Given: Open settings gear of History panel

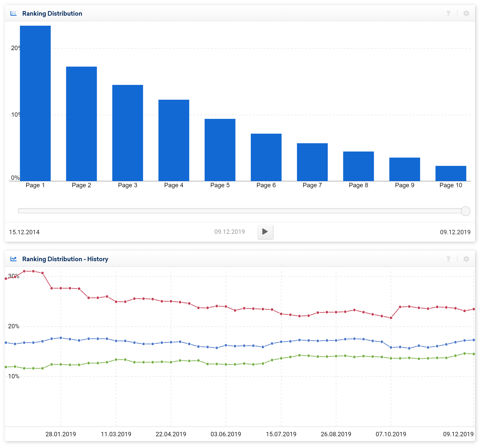Looking at the screenshot, I should (466, 259).
